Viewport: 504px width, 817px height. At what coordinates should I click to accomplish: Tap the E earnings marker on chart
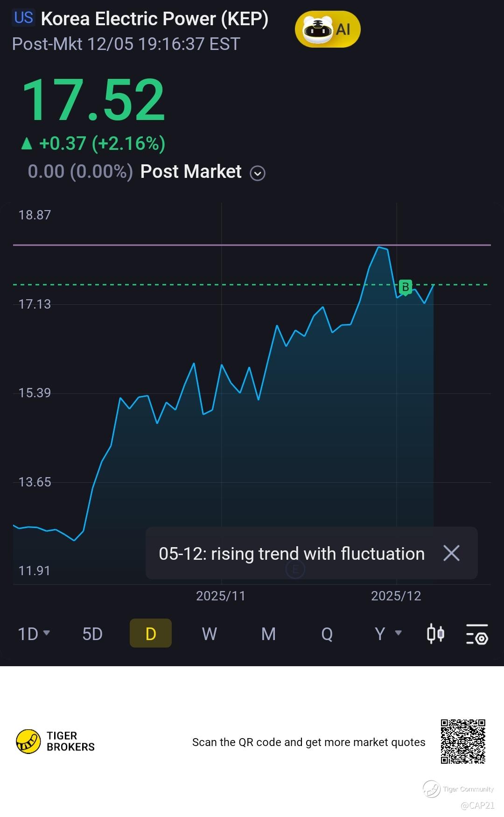click(x=295, y=569)
